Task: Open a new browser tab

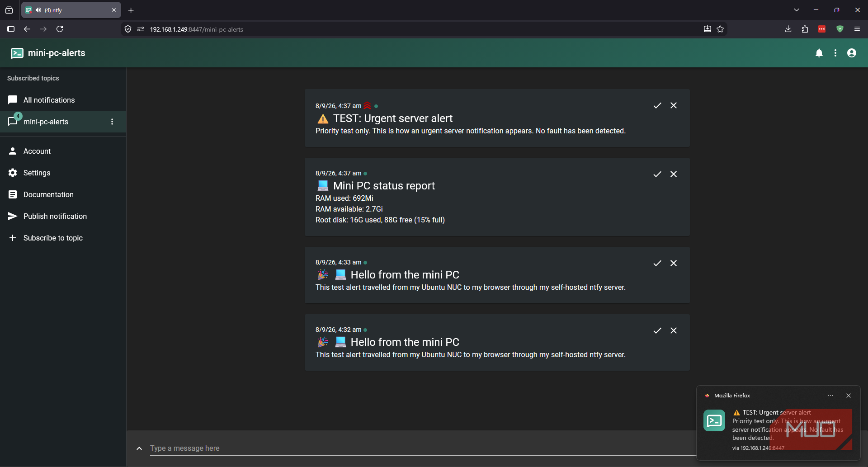Action: pos(131,10)
